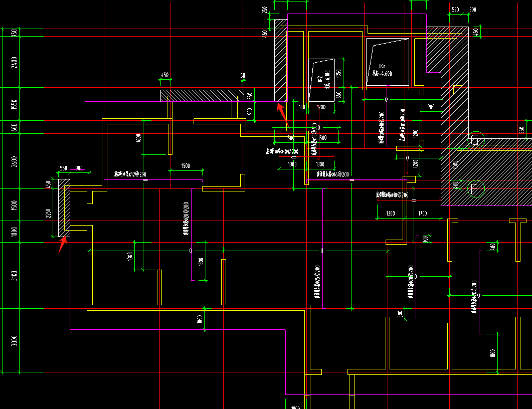Select the 1350 dimension beside the JK2 pit

338,73
